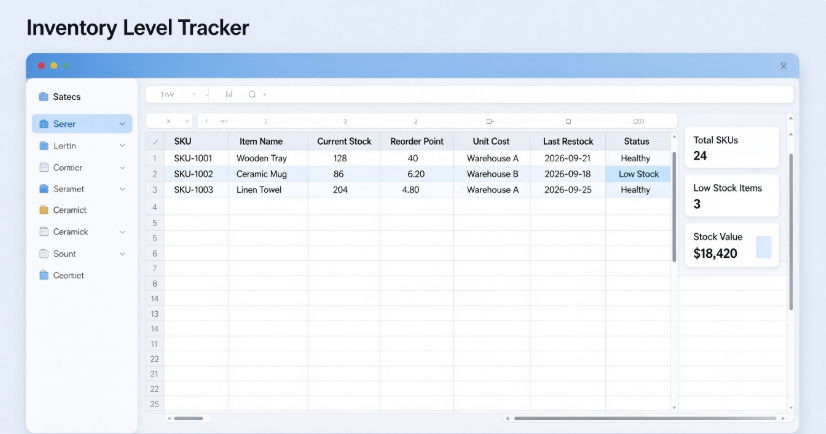
Task: Click the Seramet blue folder icon
Action: point(44,189)
